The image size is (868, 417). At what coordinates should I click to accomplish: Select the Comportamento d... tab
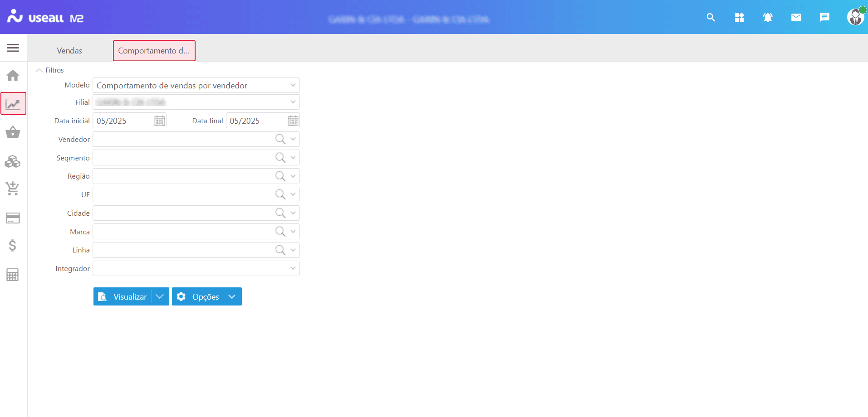154,51
